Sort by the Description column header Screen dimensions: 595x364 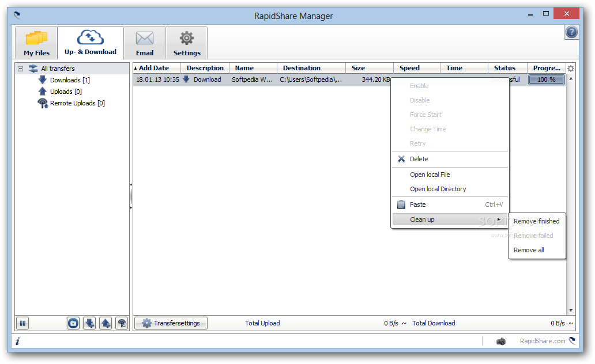coord(205,68)
